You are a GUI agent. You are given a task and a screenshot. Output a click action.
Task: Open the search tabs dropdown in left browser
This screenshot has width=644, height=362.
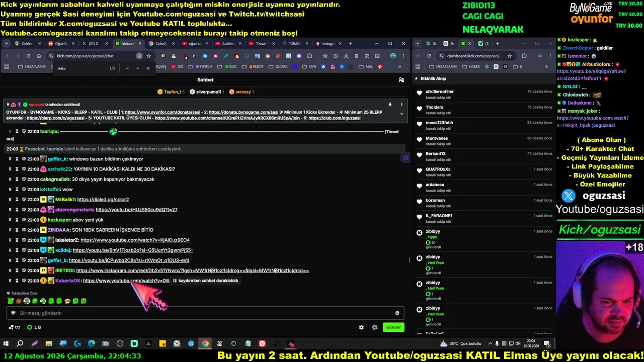(x=7, y=44)
